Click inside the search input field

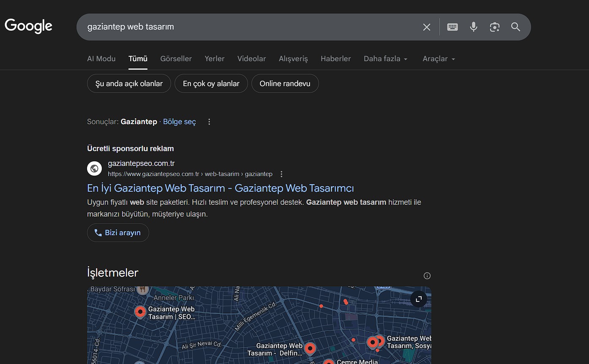(249, 27)
